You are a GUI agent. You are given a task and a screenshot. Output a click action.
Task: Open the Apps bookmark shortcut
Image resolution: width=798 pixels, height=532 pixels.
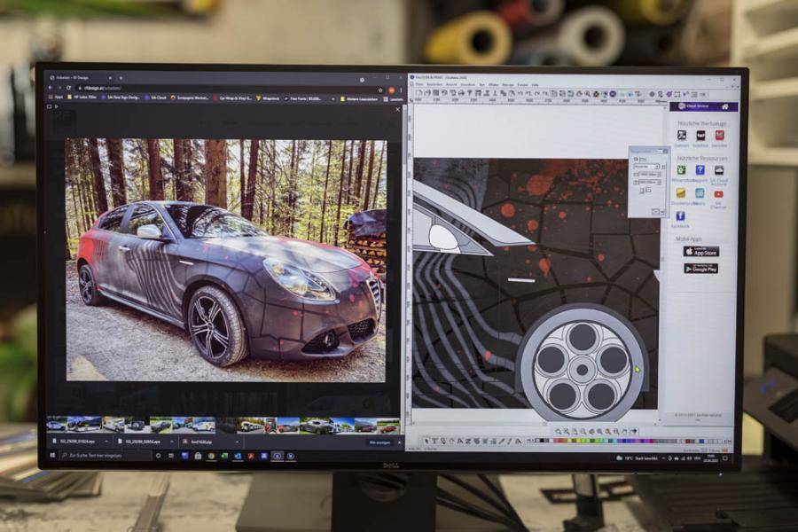click(x=56, y=97)
